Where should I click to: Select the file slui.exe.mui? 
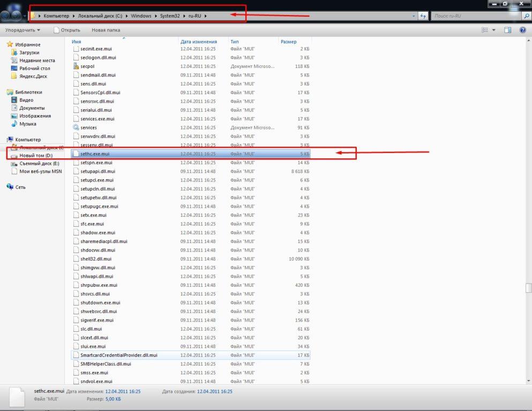tap(191, 346)
